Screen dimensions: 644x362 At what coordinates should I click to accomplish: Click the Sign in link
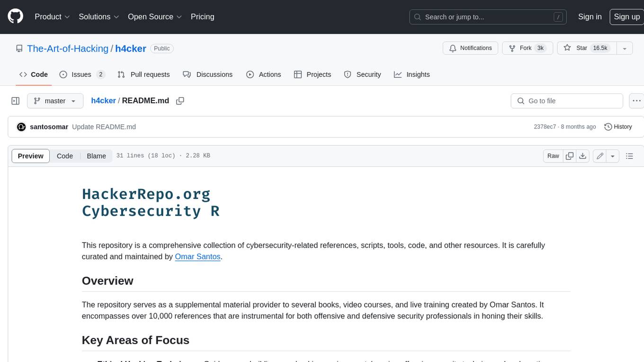tap(590, 17)
